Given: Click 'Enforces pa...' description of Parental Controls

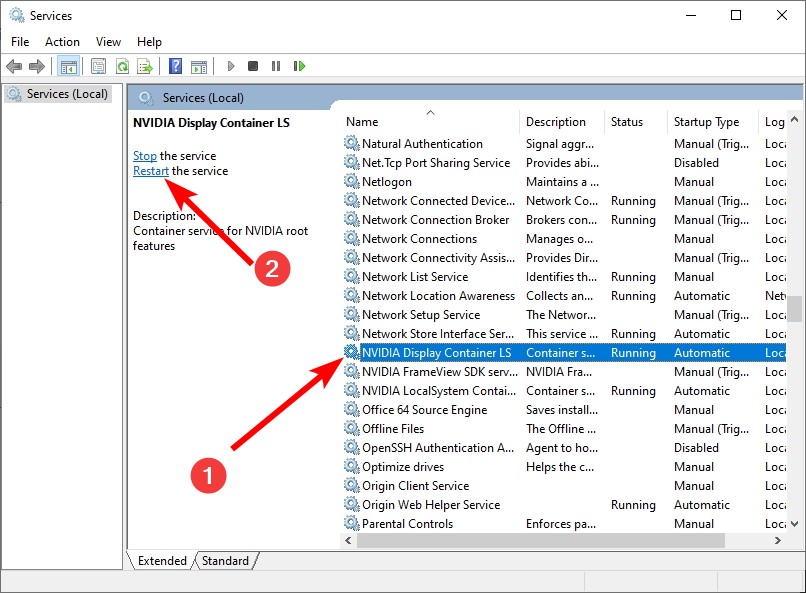Looking at the screenshot, I should point(561,524).
